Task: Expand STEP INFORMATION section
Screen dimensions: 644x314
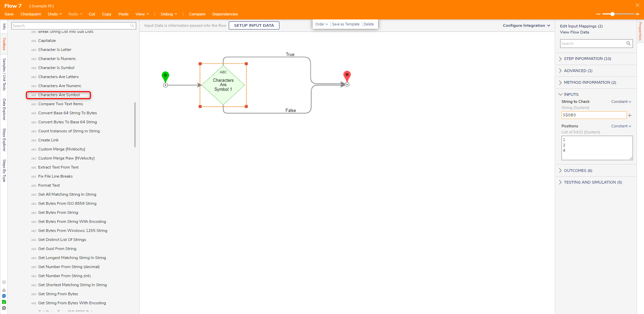Action: click(x=587, y=59)
